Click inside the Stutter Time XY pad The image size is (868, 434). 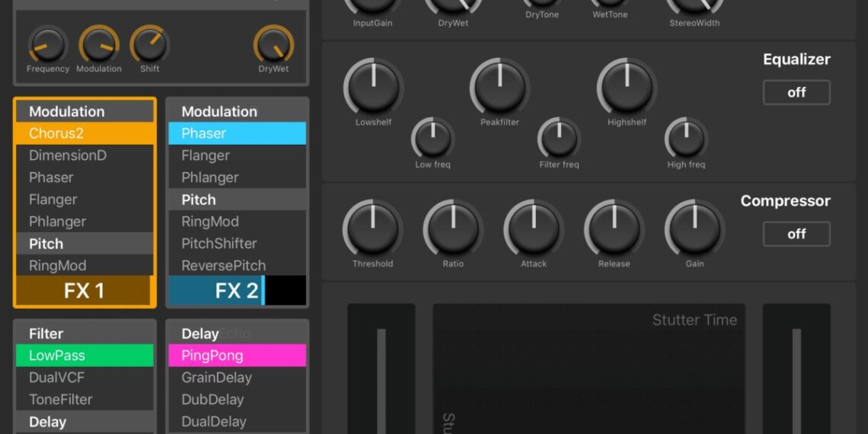589,373
